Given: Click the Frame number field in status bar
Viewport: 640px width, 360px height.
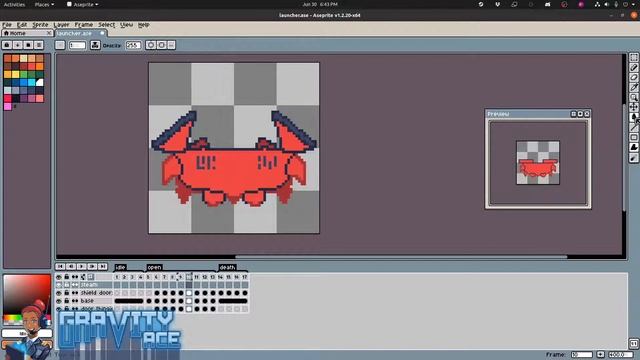Looking at the screenshot, I should (582, 355).
